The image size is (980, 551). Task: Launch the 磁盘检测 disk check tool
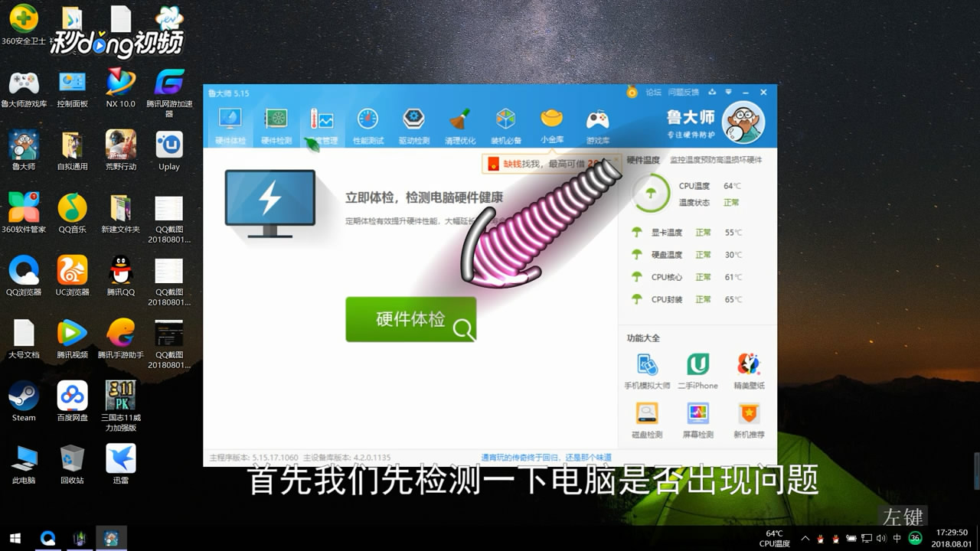(x=647, y=420)
